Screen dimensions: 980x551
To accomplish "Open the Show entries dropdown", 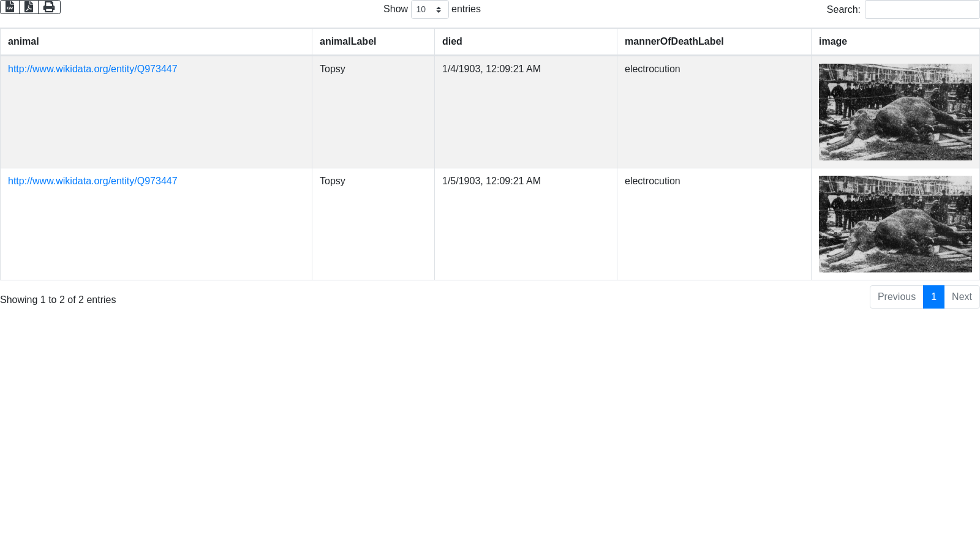I will click(x=429, y=10).
